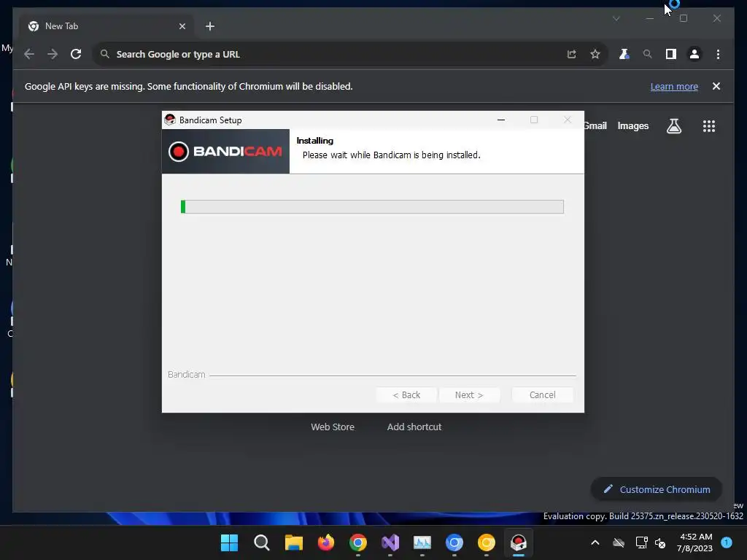This screenshot has width=747, height=560.
Task: Open the Chromium side panel
Action: pos(671,54)
